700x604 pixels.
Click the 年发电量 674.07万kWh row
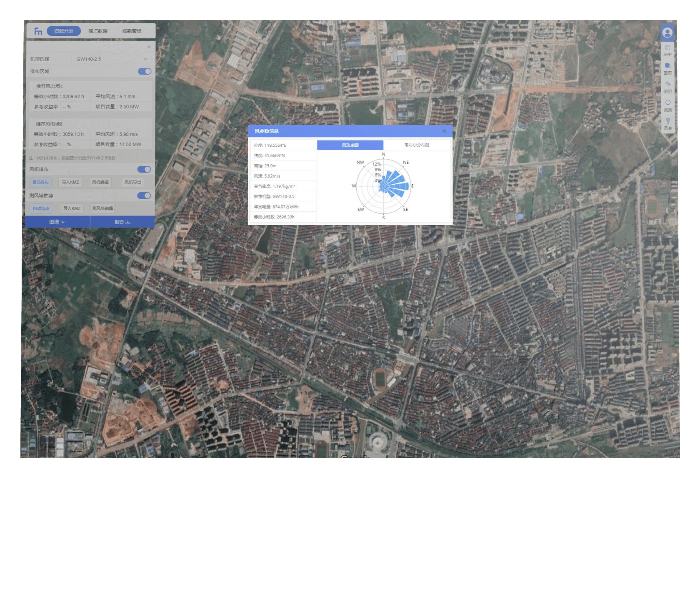pos(283,206)
